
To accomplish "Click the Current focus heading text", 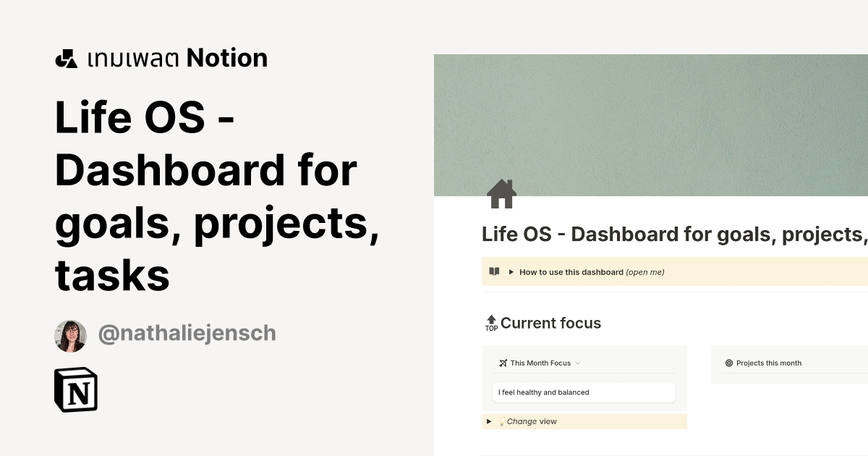I will tap(551, 323).
